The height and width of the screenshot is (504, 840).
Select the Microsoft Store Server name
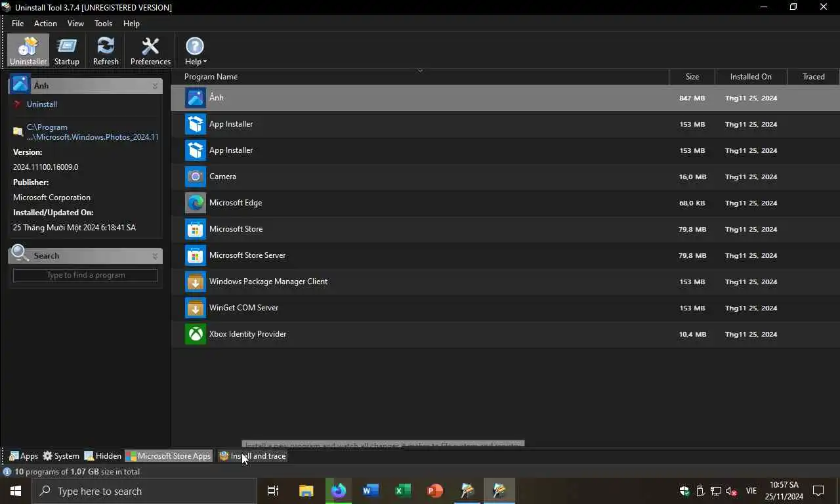pyautogui.click(x=247, y=255)
